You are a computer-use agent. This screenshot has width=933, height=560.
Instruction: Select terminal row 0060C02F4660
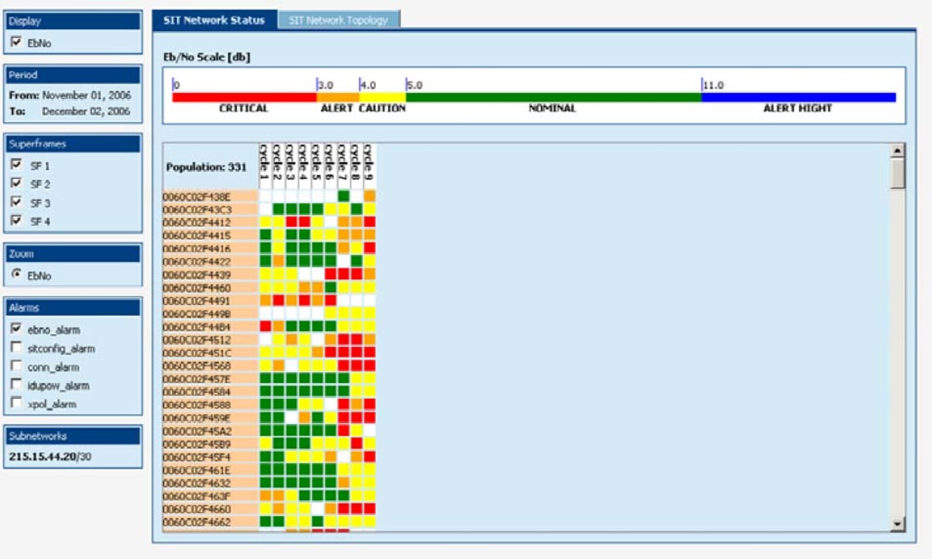pos(210,509)
